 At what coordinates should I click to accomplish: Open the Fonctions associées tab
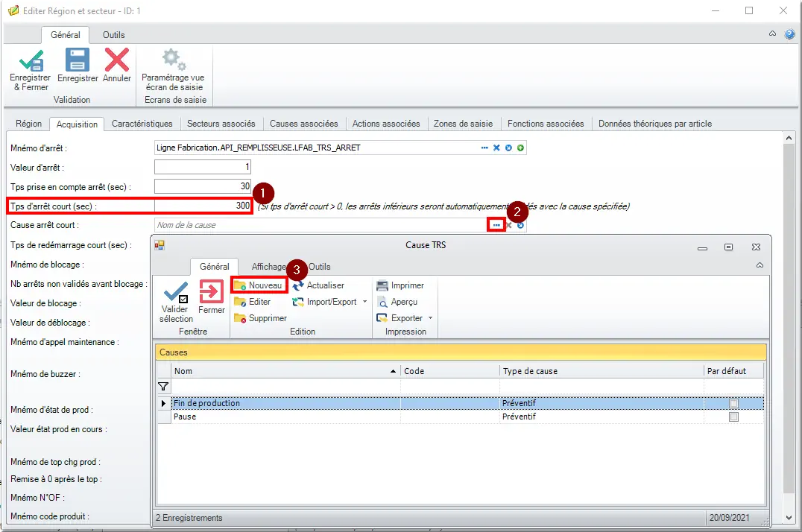pyautogui.click(x=546, y=124)
